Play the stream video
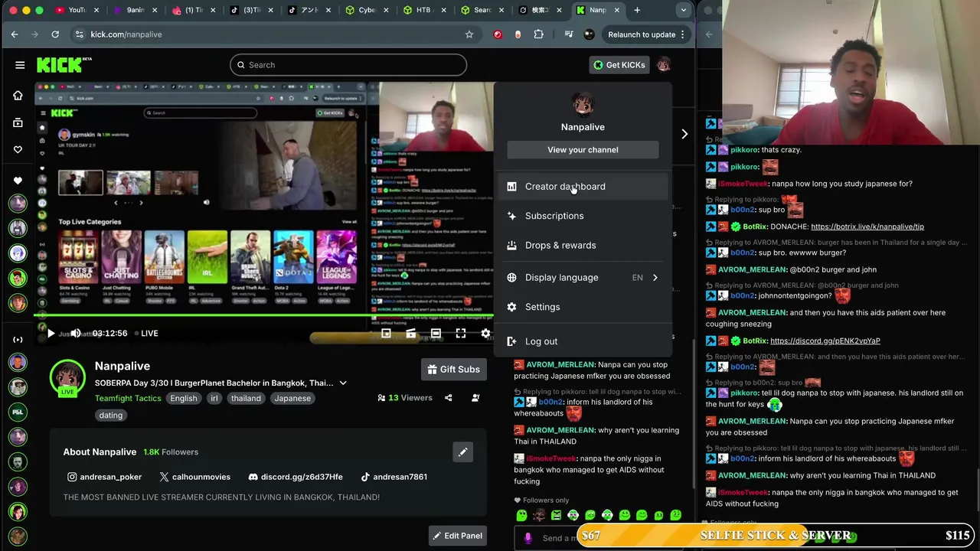Viewport: 980px width, 551px height. point(51,334)
